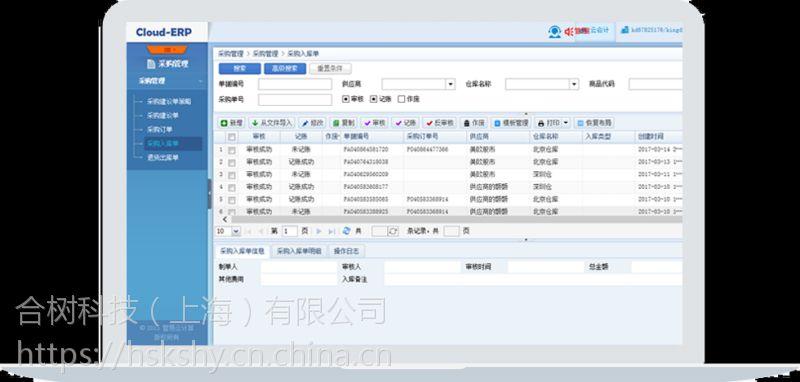Click the 记账 (post) toolbar button

tap(406, 123)
